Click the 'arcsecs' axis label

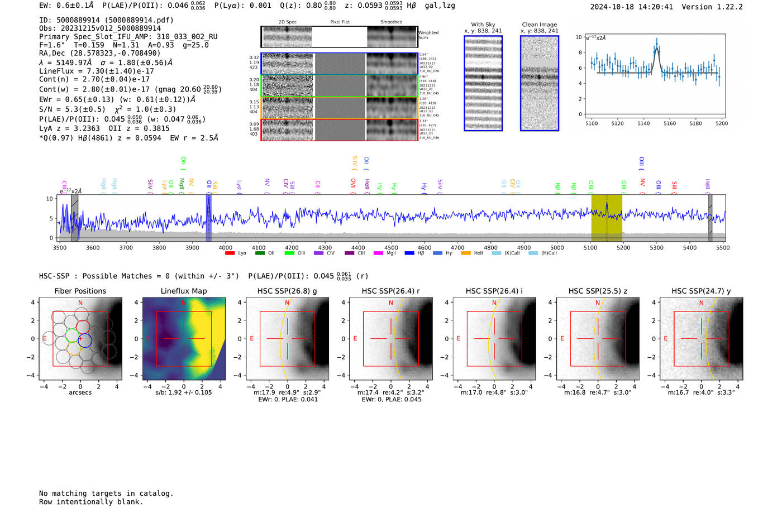click(80, 392)
